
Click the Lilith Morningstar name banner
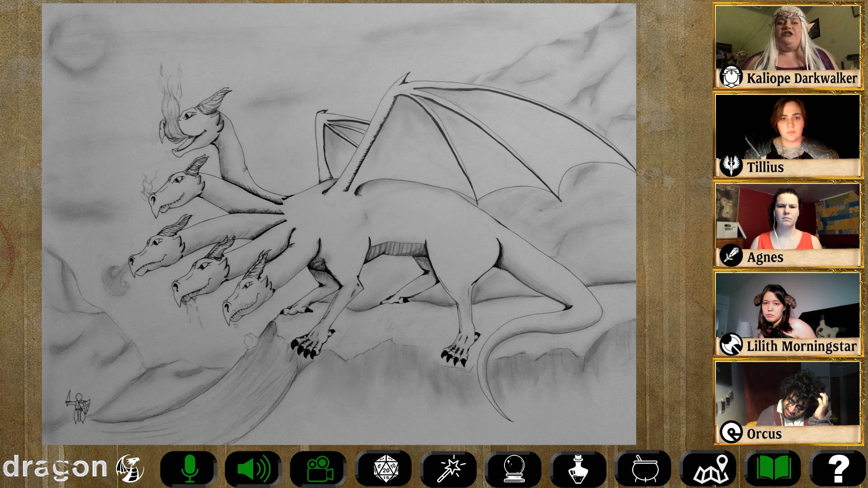click(801, 347)
